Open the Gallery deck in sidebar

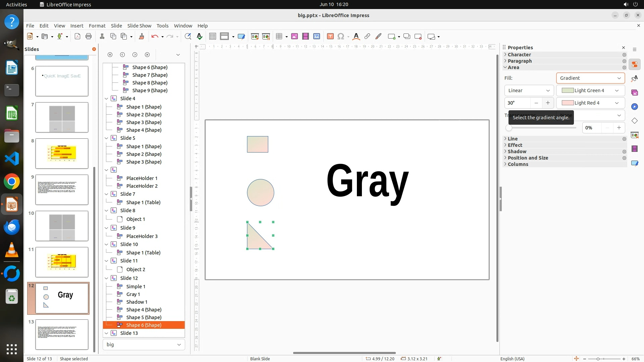634,93
